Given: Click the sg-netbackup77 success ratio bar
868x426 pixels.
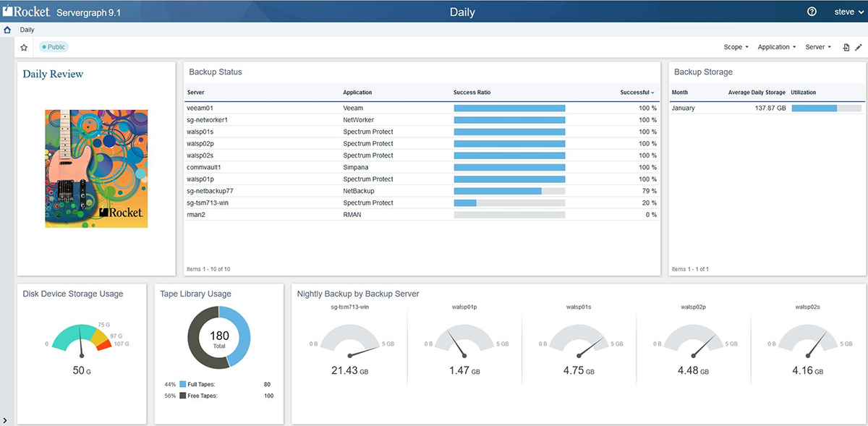Looking at the screenshot, I should (x=509, y=191).
